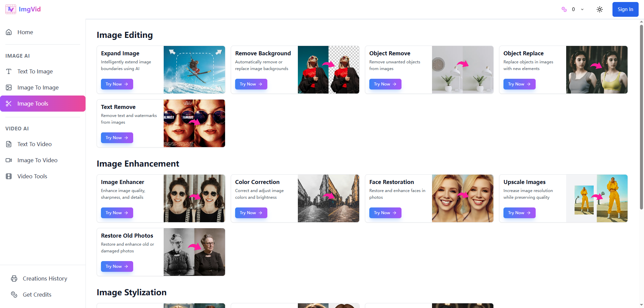Click the Restore Old Photos preview image
This screenshot has height=308, width=644.
(x=194, y=252)
